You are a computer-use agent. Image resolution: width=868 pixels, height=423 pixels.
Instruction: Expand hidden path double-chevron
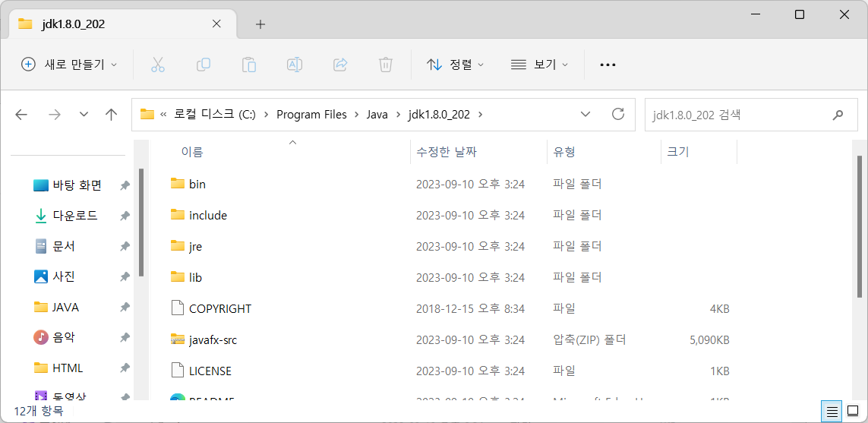click(x=163, y=115)
